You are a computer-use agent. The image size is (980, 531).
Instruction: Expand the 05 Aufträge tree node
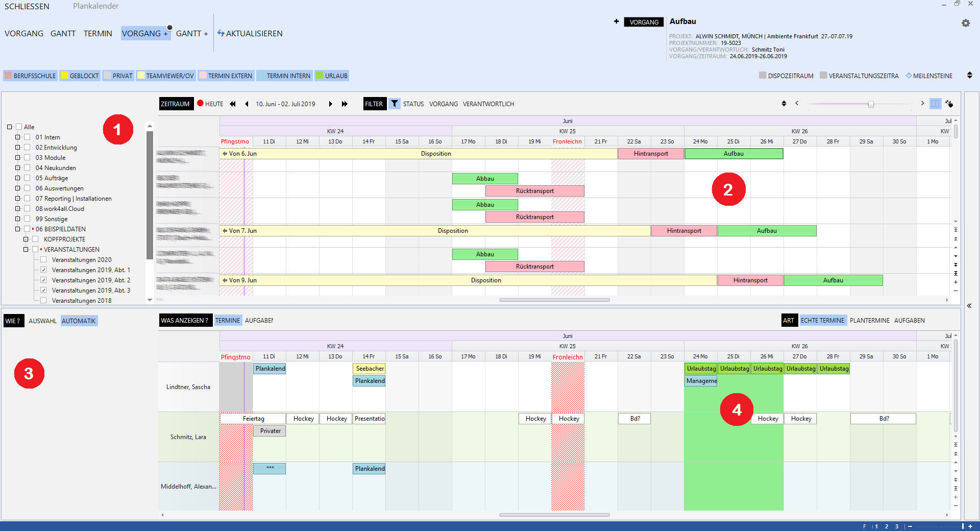coord(17,178)
